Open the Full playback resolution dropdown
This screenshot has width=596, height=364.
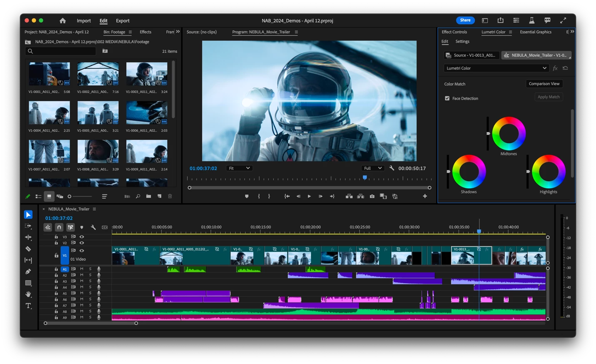(373, 168)
